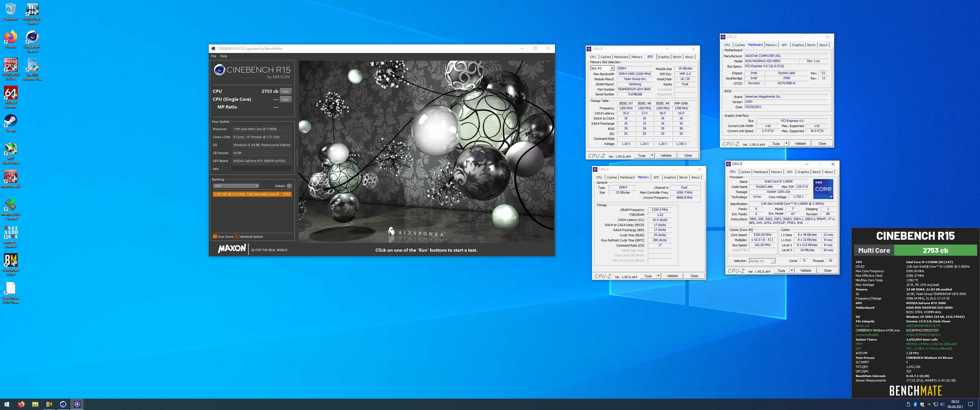
Task: Click Tools button in CPU-Z Mainboard window
Action: tap(776, 143)
